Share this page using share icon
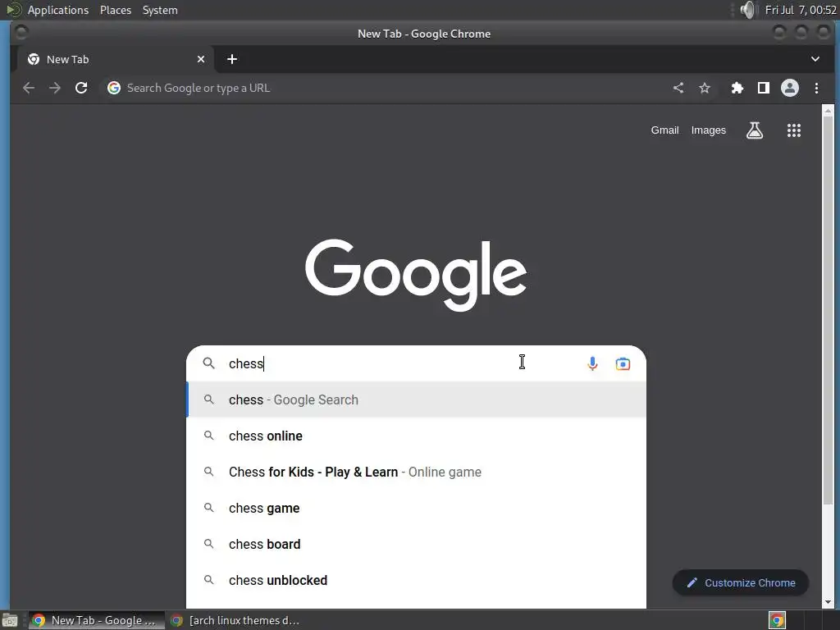The height and width of the screenshot is (630, 840). [x=678, y=88]
